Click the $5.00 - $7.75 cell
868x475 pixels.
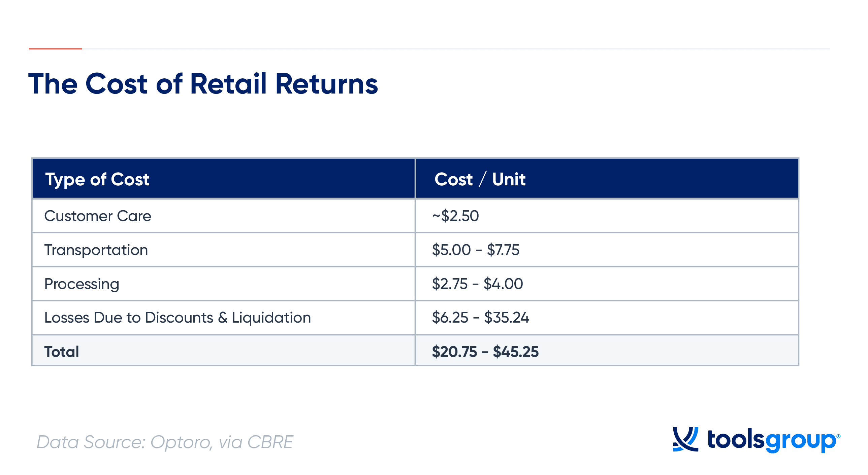pyautogui.click(x=476, y=250)
